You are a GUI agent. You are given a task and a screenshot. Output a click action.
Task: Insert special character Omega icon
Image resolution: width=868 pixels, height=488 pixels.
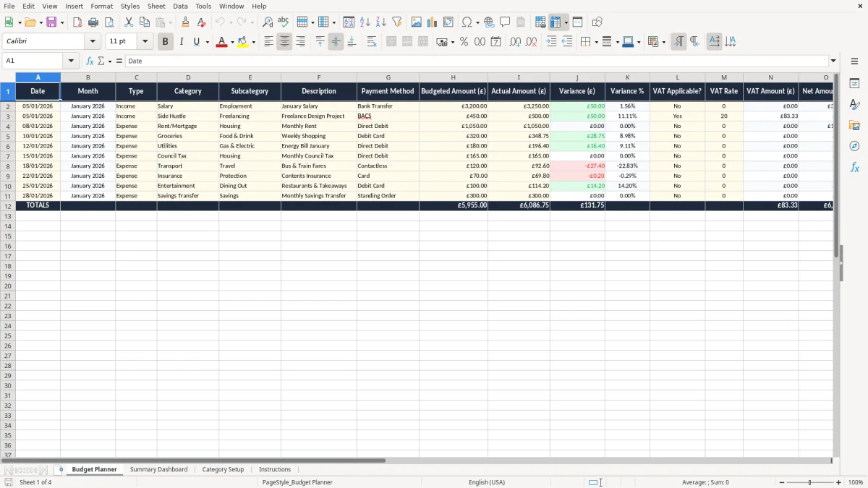click(467, 22)
